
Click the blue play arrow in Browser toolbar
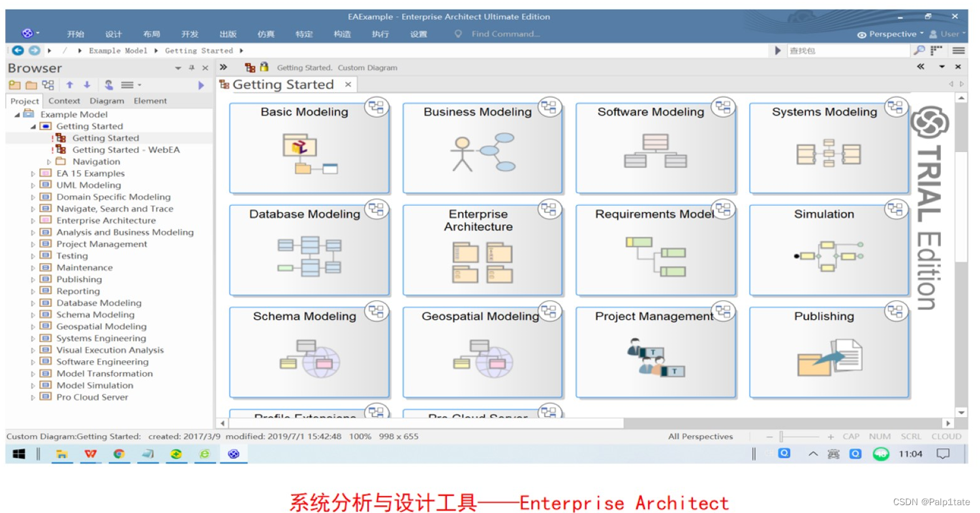click(x=201, y=85)
